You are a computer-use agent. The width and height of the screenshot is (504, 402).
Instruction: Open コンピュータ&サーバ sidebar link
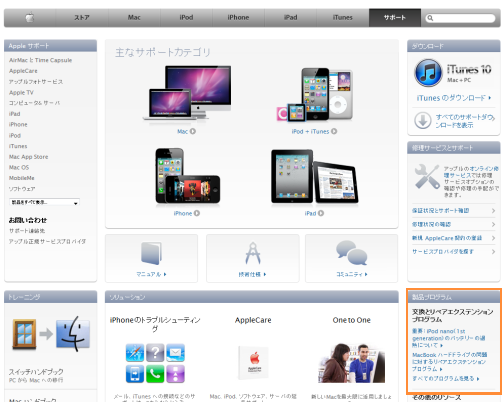point(34,103)
